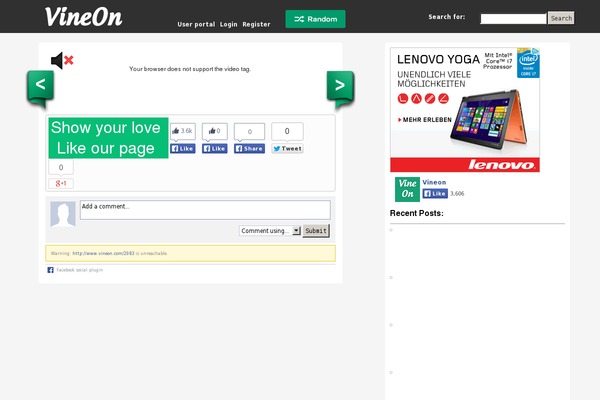Click the Random shuffle button
The width and height of the screenshot is (600, 400).
coord(315,19)
